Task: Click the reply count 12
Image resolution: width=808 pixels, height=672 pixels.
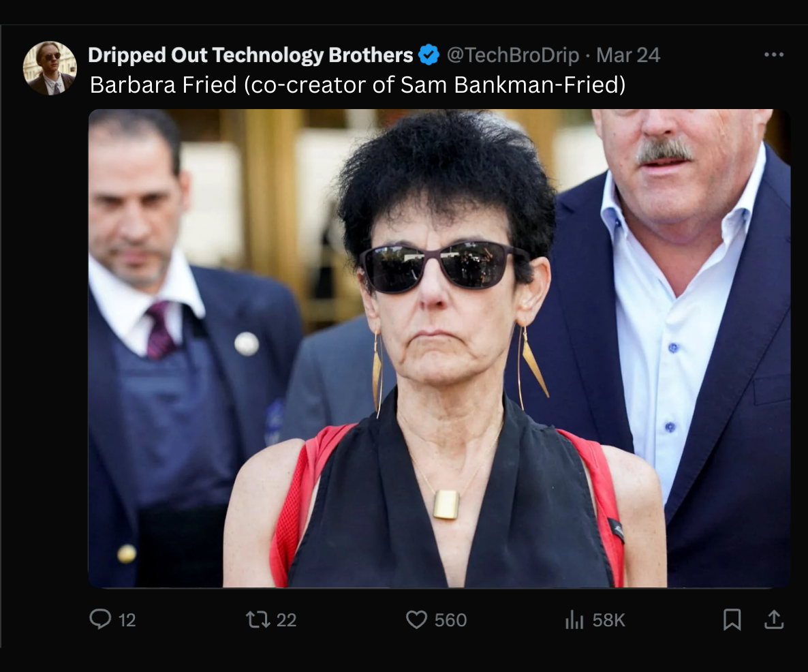Action: (x=127, y=620)
